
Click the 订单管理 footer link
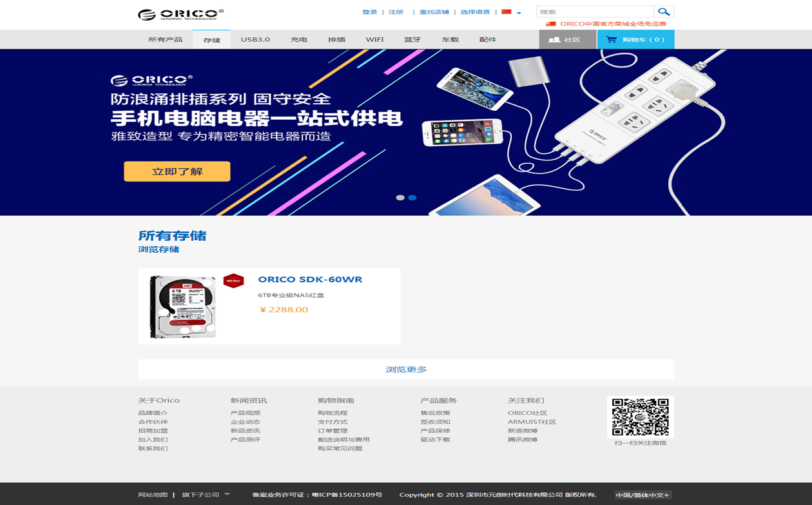[x=333, y=431]
